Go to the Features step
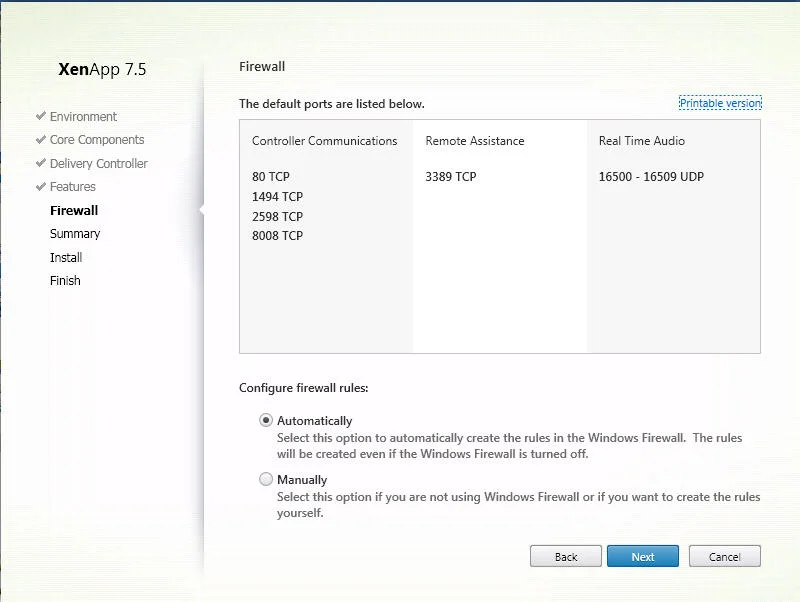Screen dimensions: 800x602 tap(72, 187)
